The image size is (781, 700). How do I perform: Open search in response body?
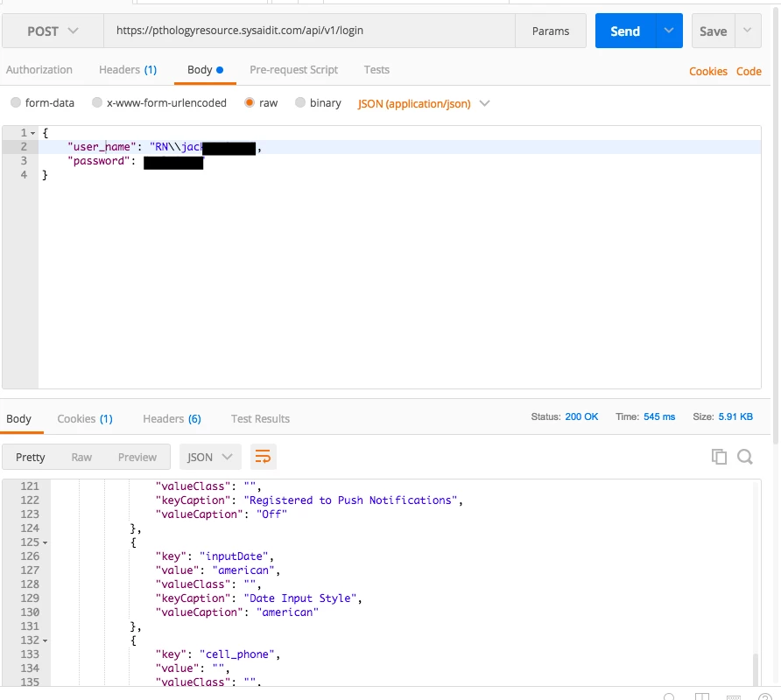point(745,457)
